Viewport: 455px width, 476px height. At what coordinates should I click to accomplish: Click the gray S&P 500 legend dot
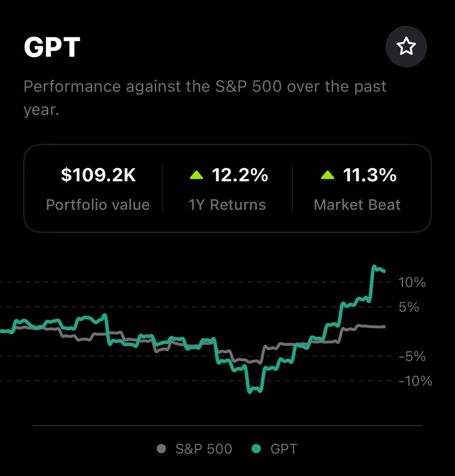[x=161, y=449]
